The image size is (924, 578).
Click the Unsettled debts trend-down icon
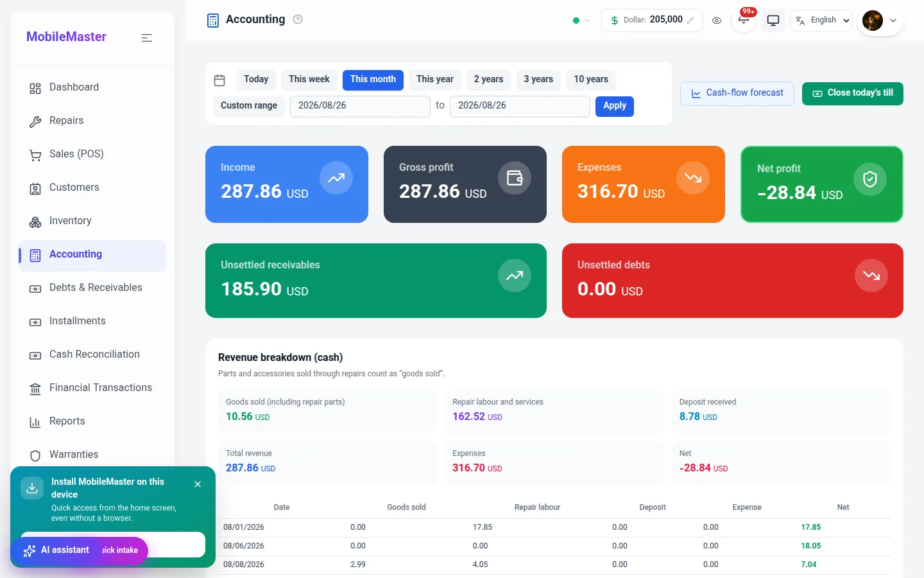(x=871, y=276)
